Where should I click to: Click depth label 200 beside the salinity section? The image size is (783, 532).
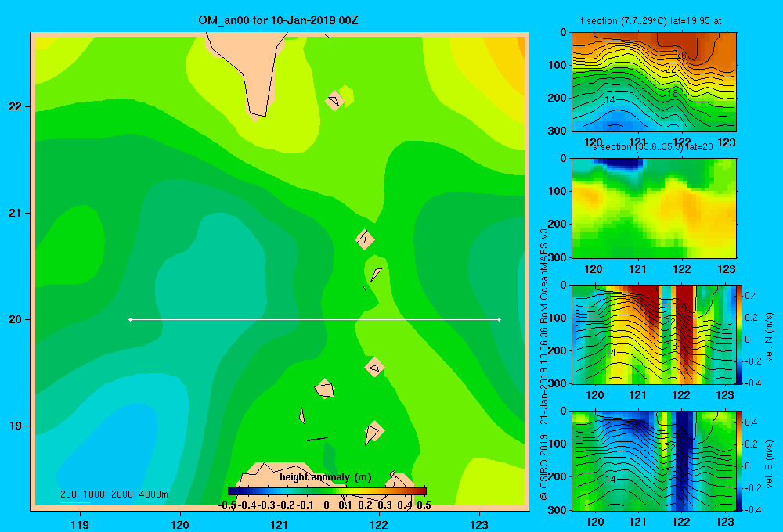[556, 224]
